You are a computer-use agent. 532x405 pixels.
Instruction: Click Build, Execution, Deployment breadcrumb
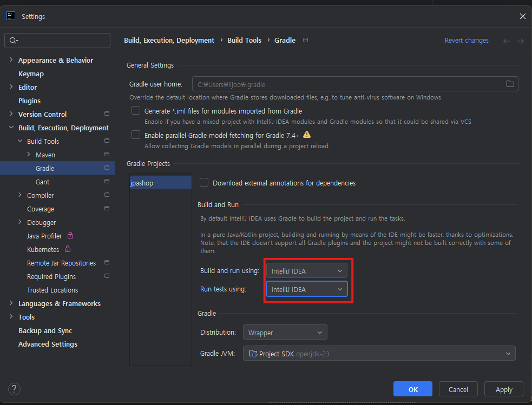169,41
